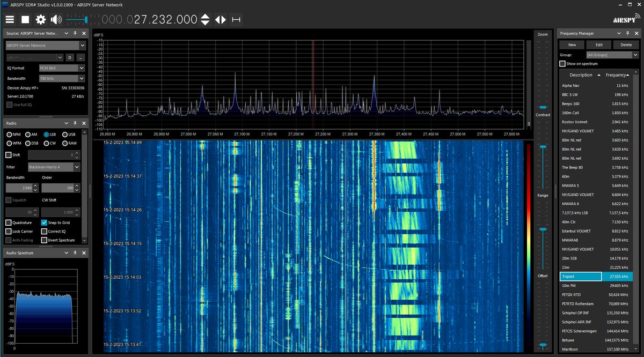Pin the Source panel

point(76,33)
